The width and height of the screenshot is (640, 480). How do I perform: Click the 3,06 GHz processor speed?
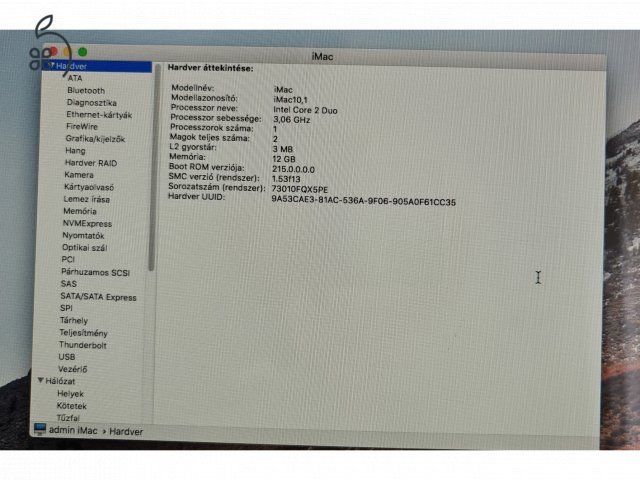pos(291,120)
